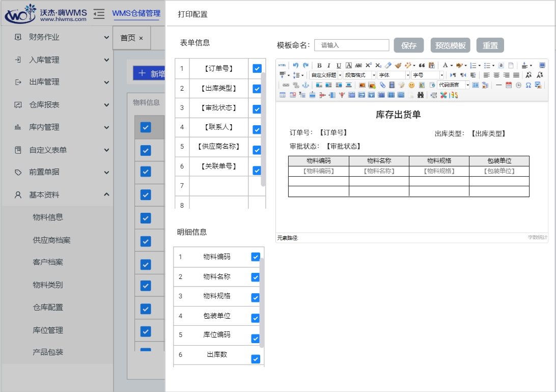Click the redo arrow in editor toolbar
Viewport: 556px width, 392px height.
coord(305,65)
